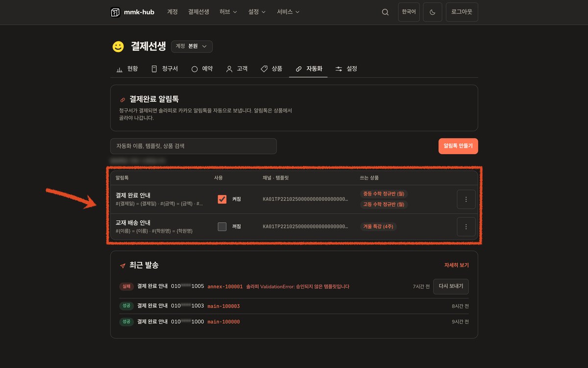588x368 pixels.
Task: Click the 한국어 language button
Action: [409, 12]
